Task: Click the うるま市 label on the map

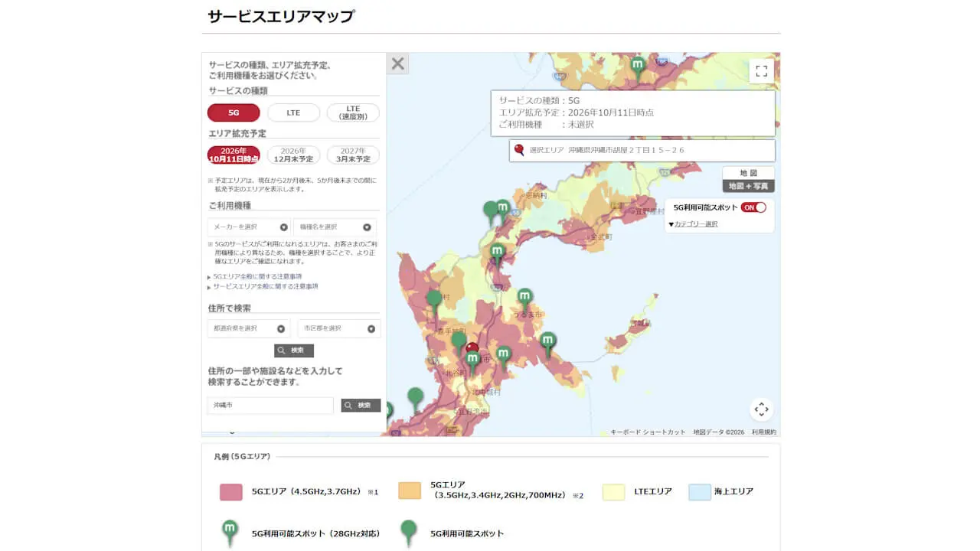Action: click(529, 315)
